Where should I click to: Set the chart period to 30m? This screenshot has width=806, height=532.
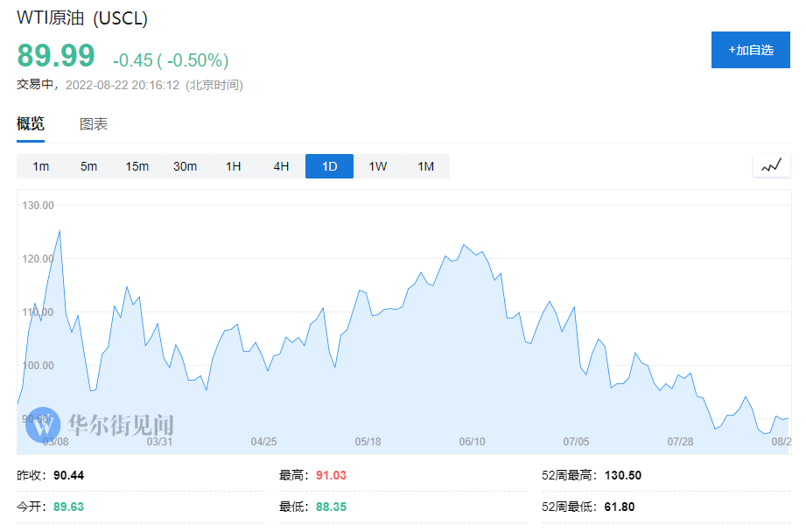click(x=185, y=166)
